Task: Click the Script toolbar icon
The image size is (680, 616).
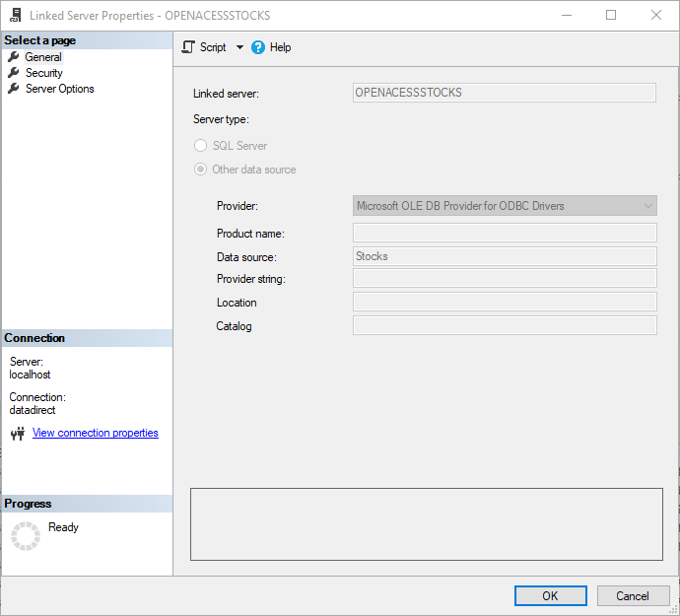Action: [x=188, y=47]
